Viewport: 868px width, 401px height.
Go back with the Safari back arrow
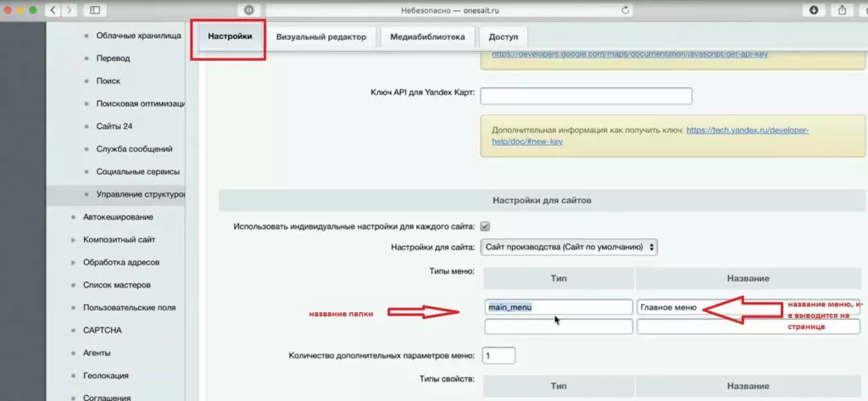point(53,9)
